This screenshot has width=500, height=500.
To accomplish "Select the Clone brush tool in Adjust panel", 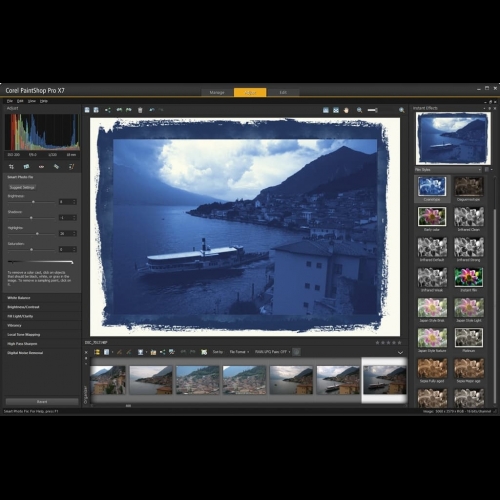I will tap(71, 166).
